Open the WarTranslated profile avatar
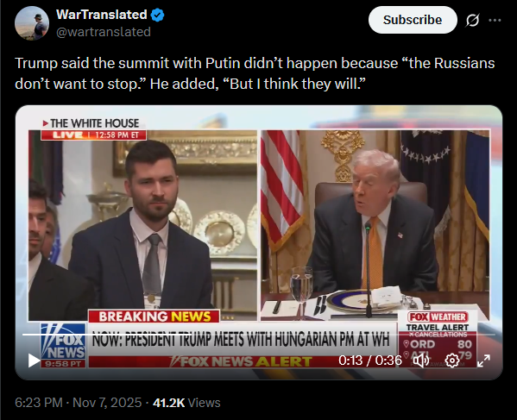Screen dimensions: 517x420 pyautogui.click(x=32, y=23)
